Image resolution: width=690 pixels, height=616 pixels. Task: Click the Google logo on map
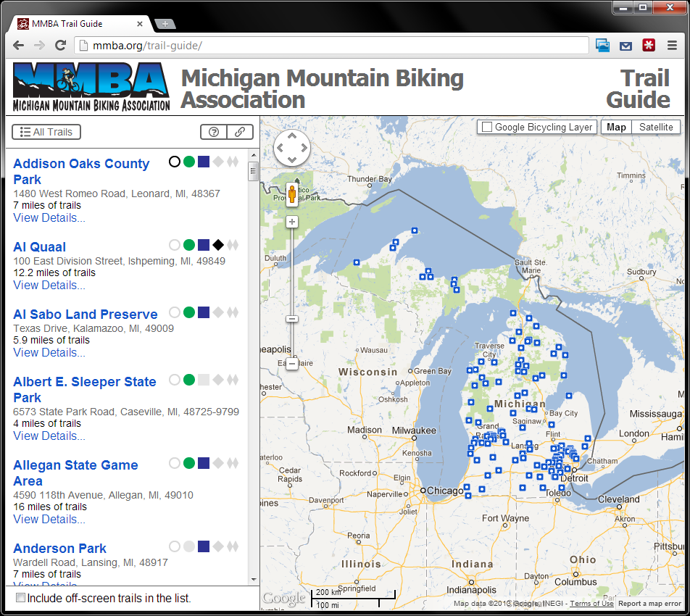pyautogui.click(x=284, y=597)
